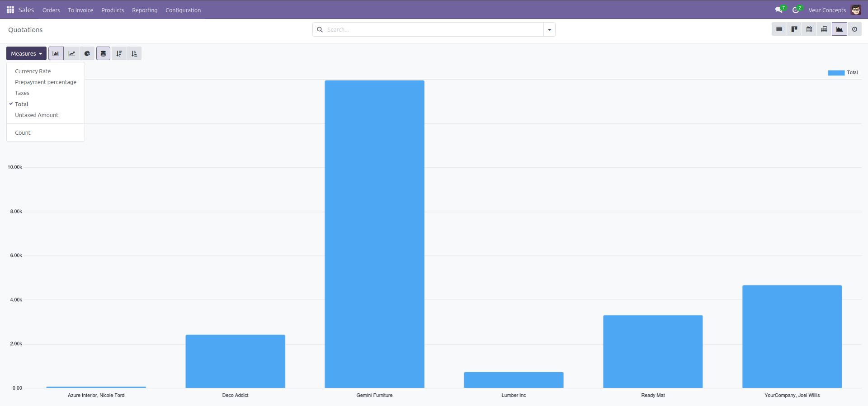Screen dimensions: 868x406
Task: Open the kanban view
Action: click(794, 29)
